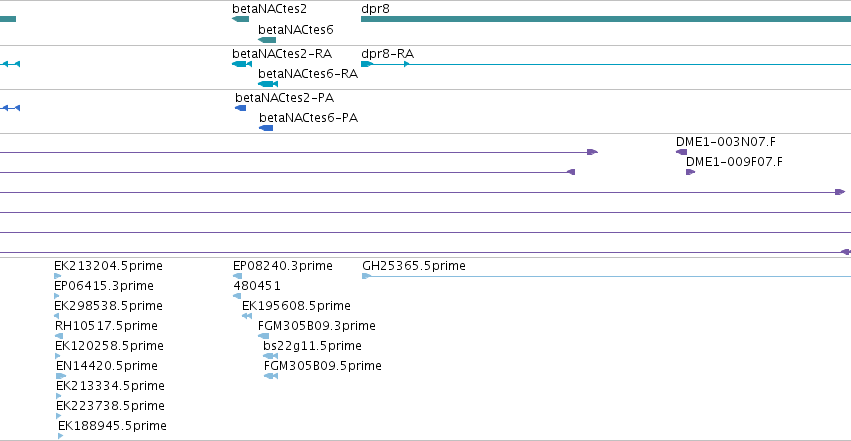
Task: Click the DME1-003N07.F feature arrow
Action: point(681,152)
